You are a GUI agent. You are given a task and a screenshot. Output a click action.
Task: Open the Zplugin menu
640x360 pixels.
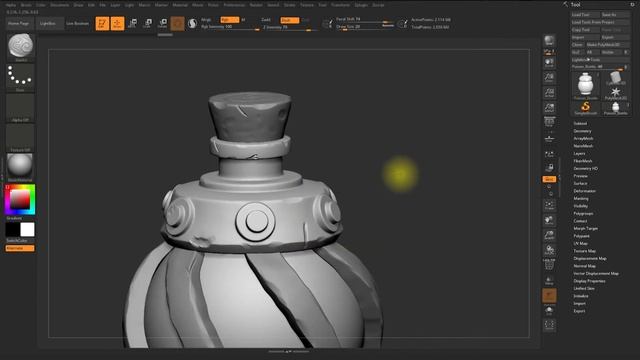361,5
